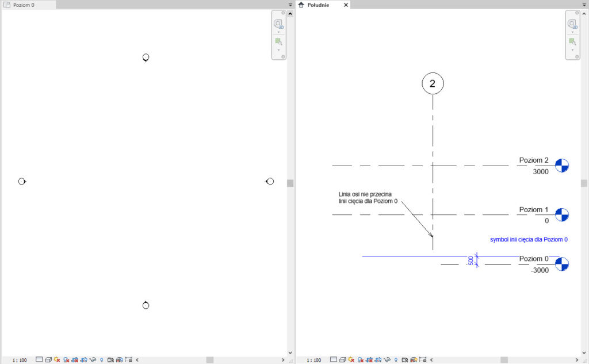This screenshot has height=364, width=589.
Task: Click Zoom Region tool in Południe navigation bar
Action: (572, 41)
